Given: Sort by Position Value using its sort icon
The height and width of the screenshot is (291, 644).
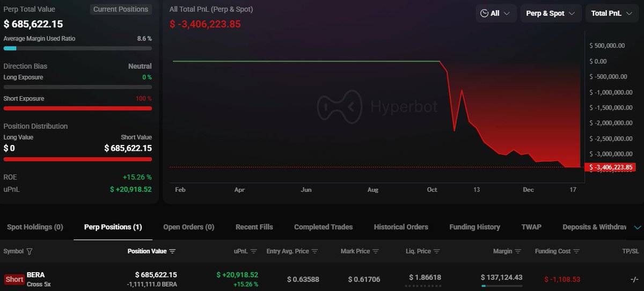Looking at the screenshot, I should (172, 251).
